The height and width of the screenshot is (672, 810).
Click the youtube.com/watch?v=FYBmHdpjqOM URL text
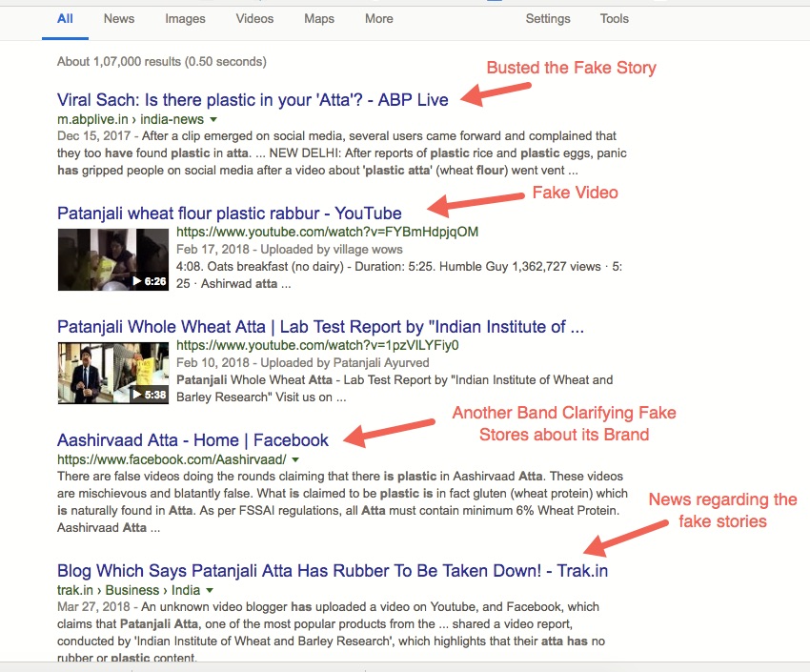328,232
